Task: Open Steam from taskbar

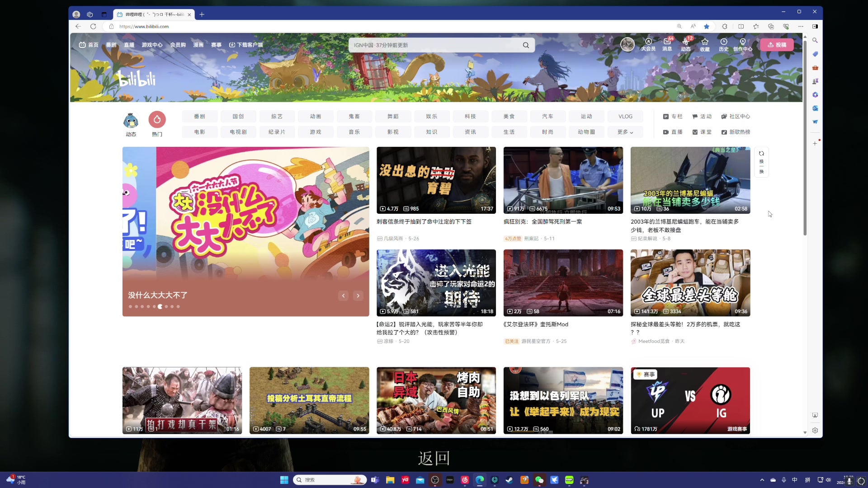Action: tap(509, 480)
